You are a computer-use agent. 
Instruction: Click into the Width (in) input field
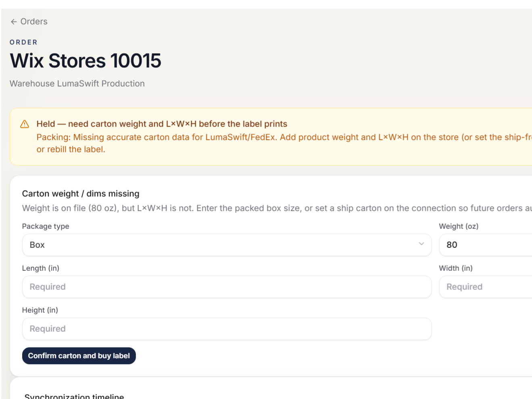[486, 287]
